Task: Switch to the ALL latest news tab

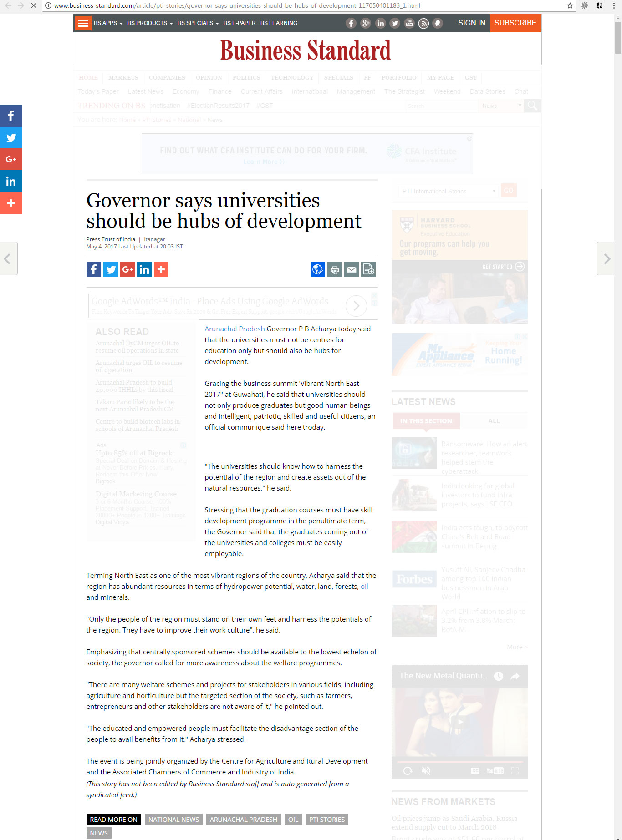Action: point(494,421)
